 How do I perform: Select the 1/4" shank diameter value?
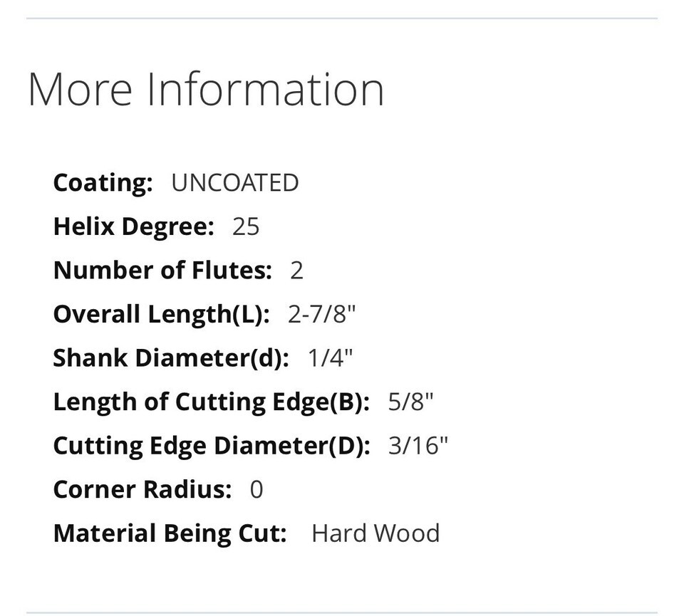coord(331,358)
